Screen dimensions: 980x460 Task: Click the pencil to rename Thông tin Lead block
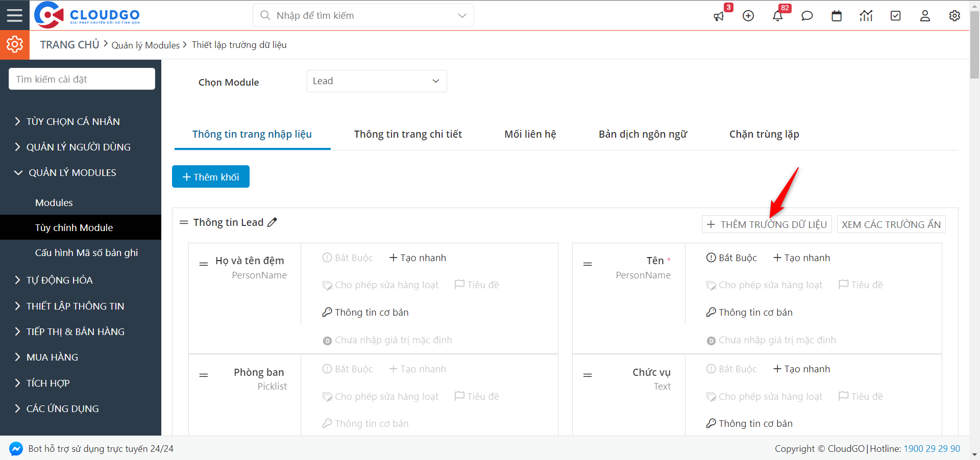click(x=272, y=222)
